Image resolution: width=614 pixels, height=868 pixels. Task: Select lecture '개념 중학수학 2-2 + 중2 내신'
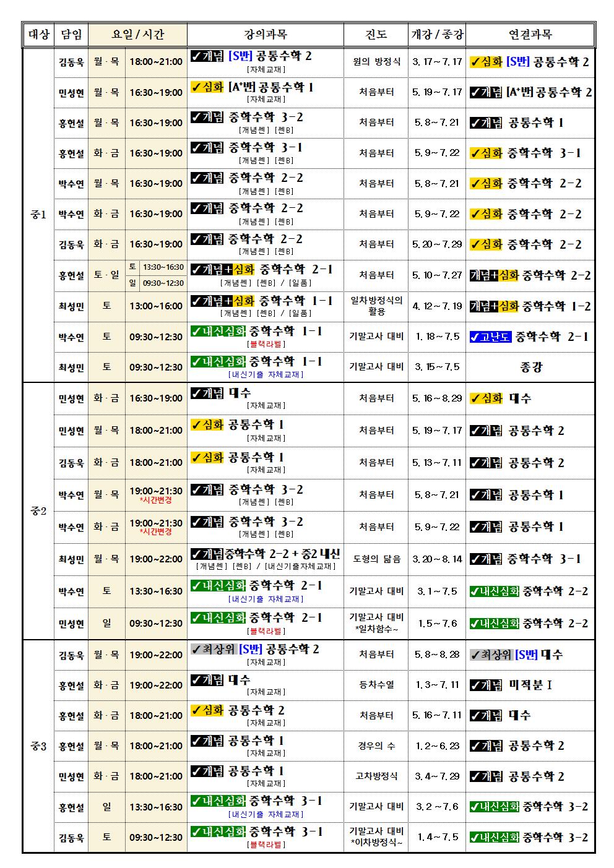pyautogui.click(x=266, y=559)
